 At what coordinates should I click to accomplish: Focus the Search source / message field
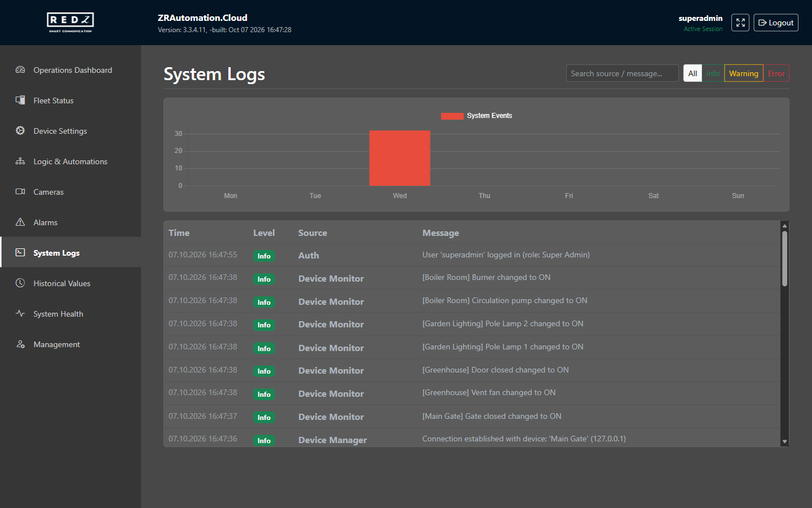pyautogui.click(x=623, y=73)
